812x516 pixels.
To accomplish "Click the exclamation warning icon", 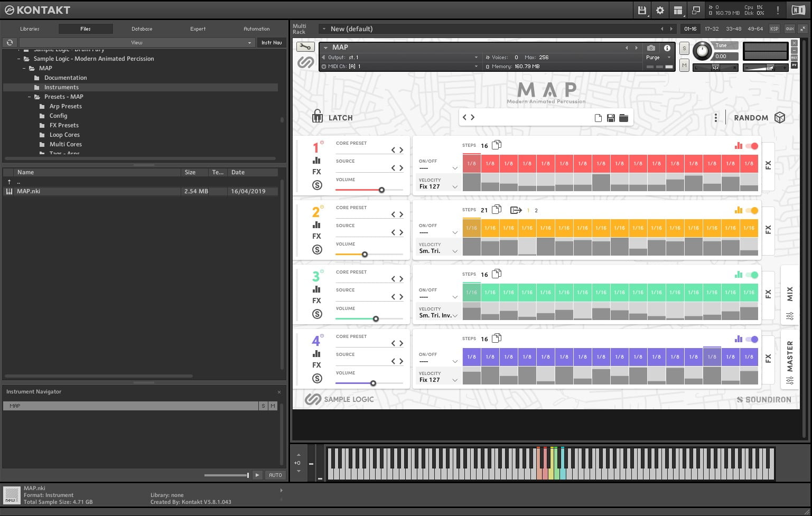I will [778, 10].
